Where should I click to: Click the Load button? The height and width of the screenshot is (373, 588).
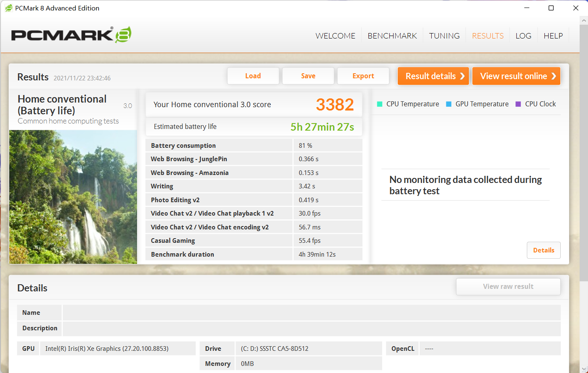pyautogui.click(x=253, y=76)
